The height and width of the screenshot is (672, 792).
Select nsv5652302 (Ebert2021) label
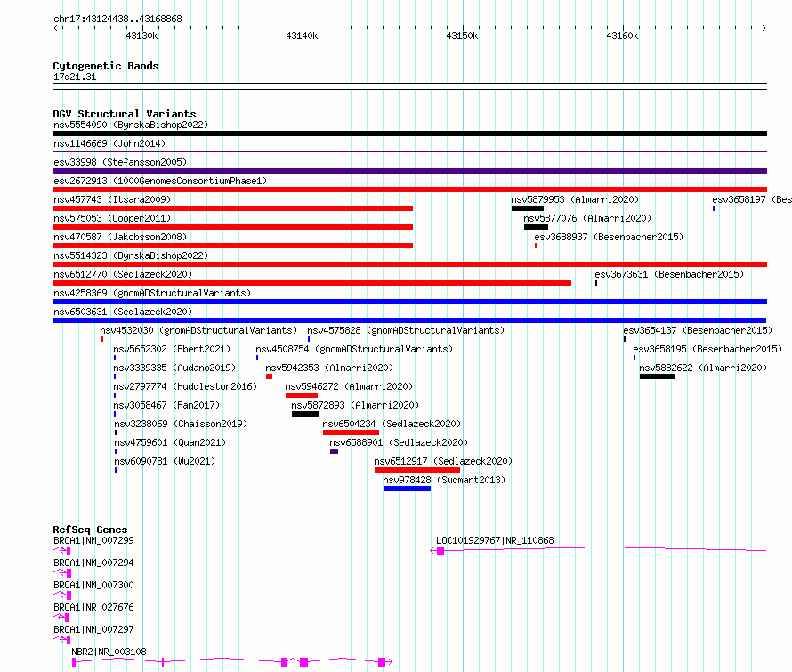pos(172,349)
